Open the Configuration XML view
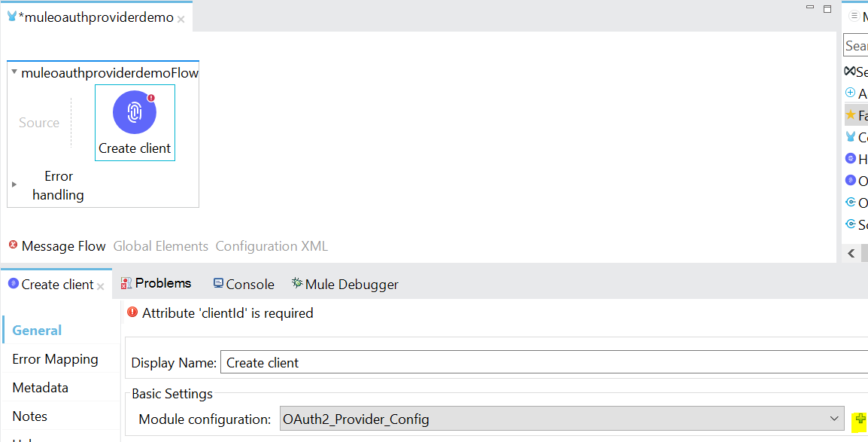 (272, 246)
